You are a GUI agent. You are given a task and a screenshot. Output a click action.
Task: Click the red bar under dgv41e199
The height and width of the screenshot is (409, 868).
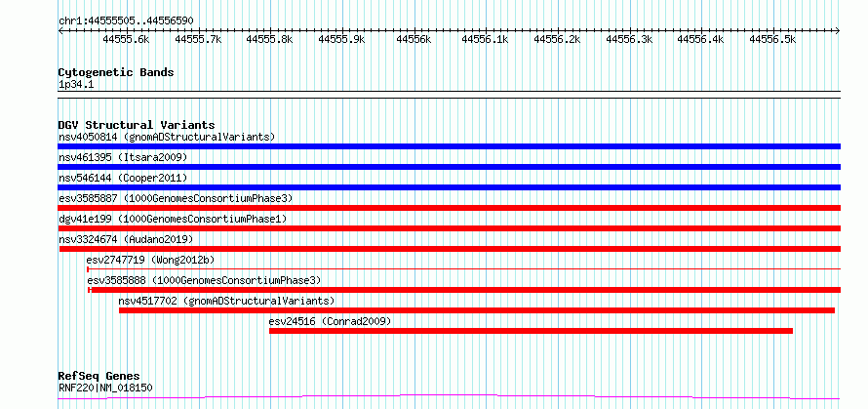click(449, 228)
